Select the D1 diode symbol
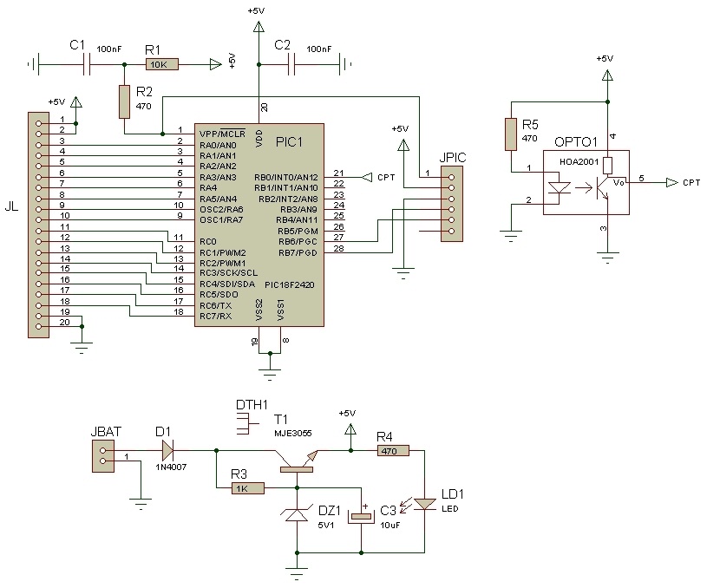 (x=168, y=450)
